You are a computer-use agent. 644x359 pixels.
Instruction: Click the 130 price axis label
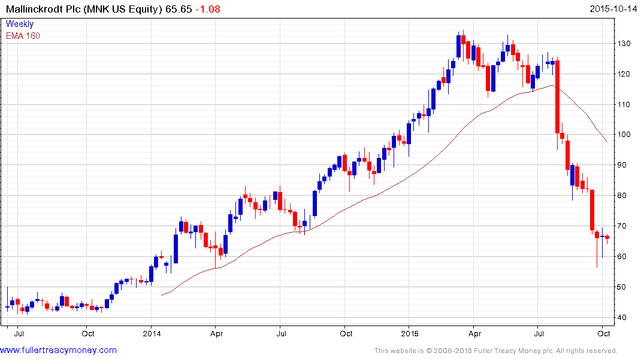[624, 44]
